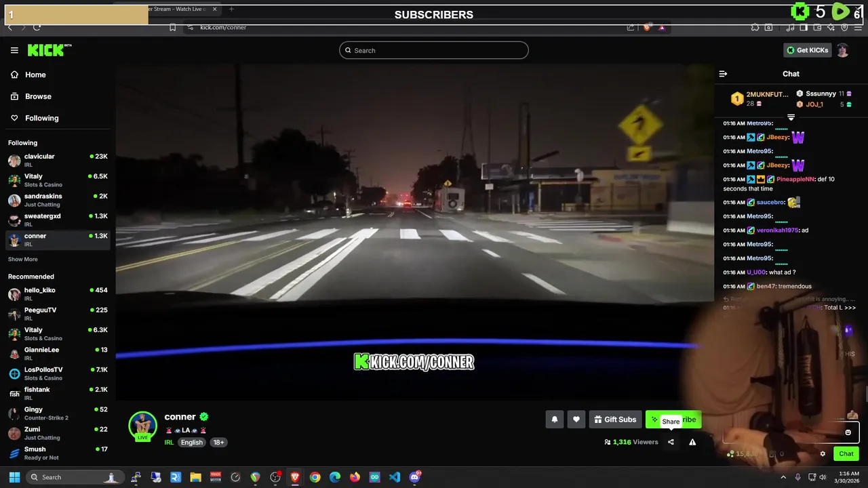Open Brave Shields icon in address bar
This screenshot has height=488, width=868.
[646, 27]
